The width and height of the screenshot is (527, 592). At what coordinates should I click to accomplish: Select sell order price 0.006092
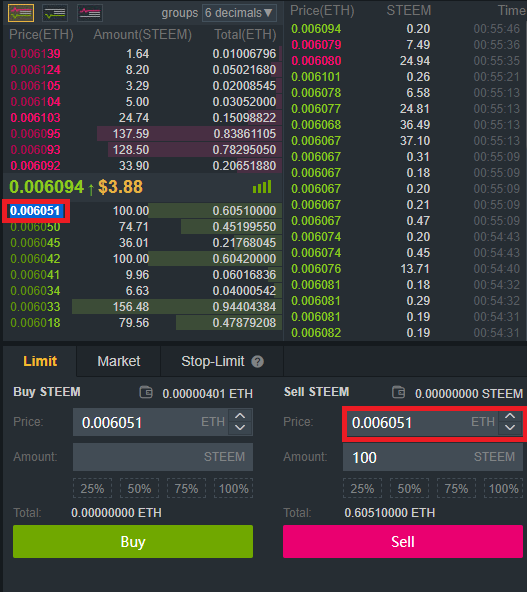[35, 166]
